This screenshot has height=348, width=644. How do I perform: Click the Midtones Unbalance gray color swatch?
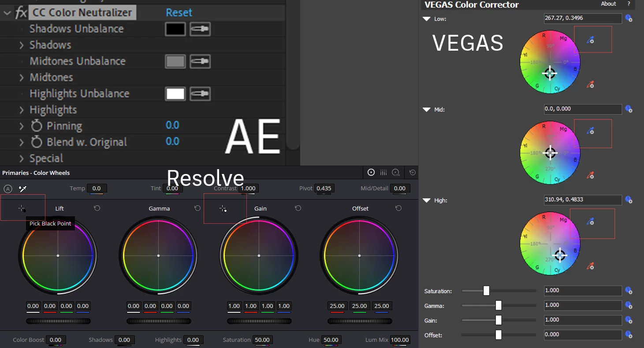click(x=175, y=62)
